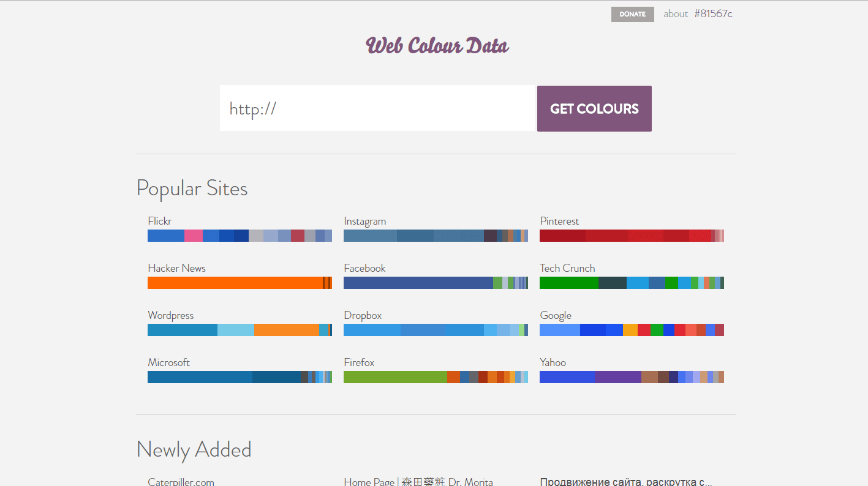Click the yellow swatch in Google's palette
The width and height of the screenshot is (868, 486).
pyautogui.click(x=630, y=330)
